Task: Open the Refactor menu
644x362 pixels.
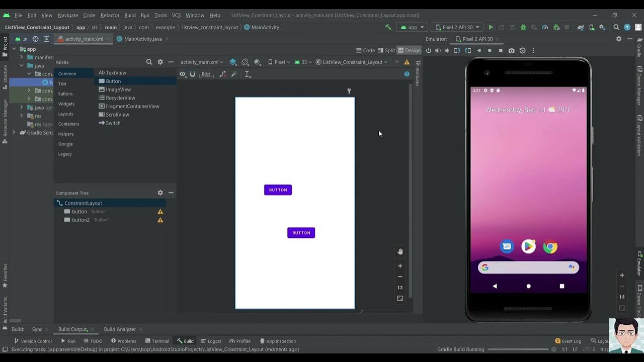Action: [x=110, y=15]
